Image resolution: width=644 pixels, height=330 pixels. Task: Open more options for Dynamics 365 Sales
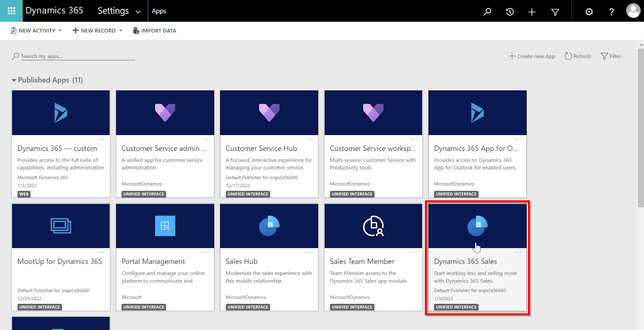click(x=518, y=253)
